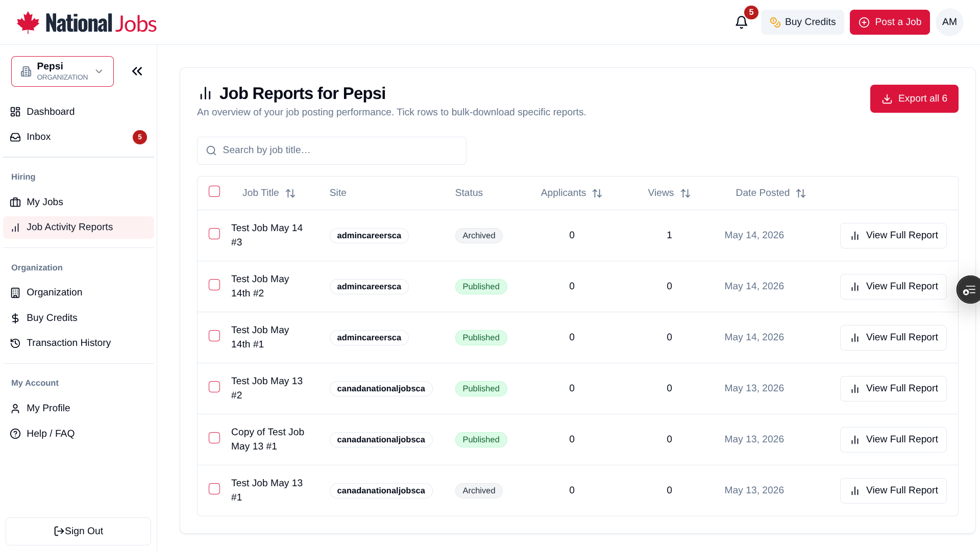Click the Dashboard grid icon
The width and height of the screenshot is (980, 551).
pos(15,112)
